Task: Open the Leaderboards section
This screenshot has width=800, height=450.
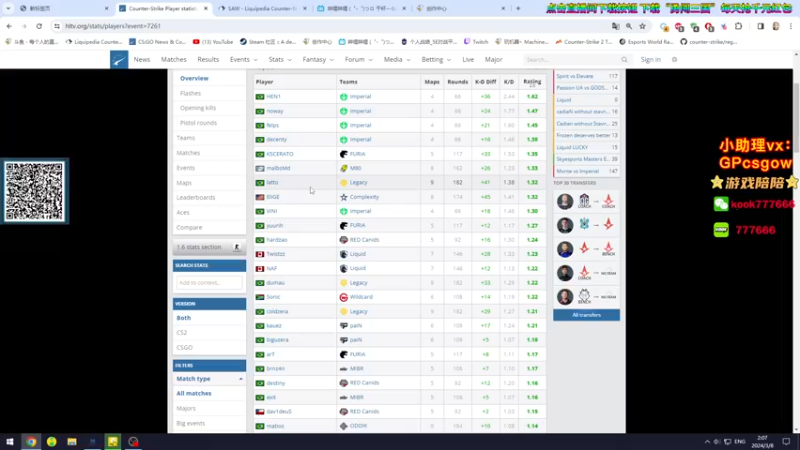Action: tap(196, 197)
